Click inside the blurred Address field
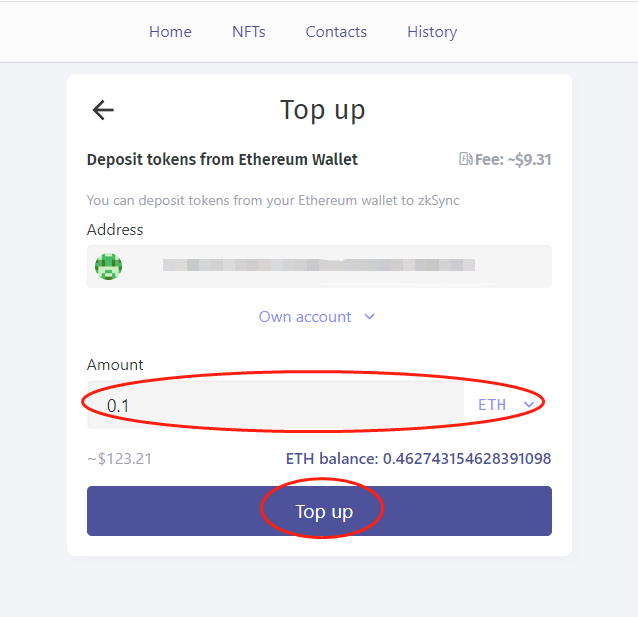The image size is (638, 617). [318, 266]
